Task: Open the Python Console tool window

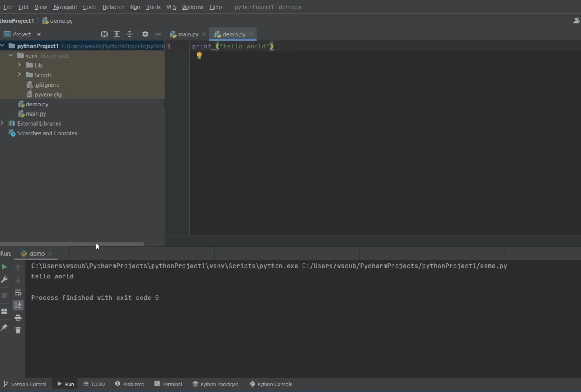Action: pyautogui.click(x=271, y=384)
